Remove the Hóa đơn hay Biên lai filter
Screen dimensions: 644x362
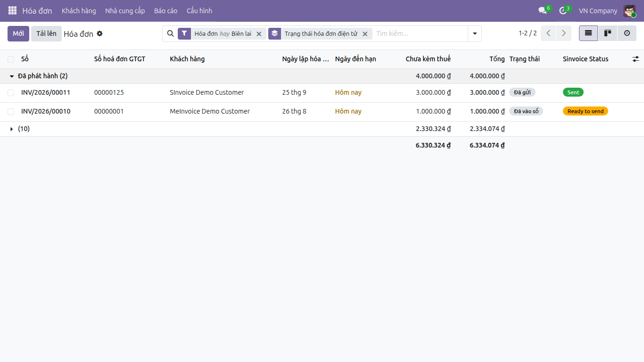[259, 34]
